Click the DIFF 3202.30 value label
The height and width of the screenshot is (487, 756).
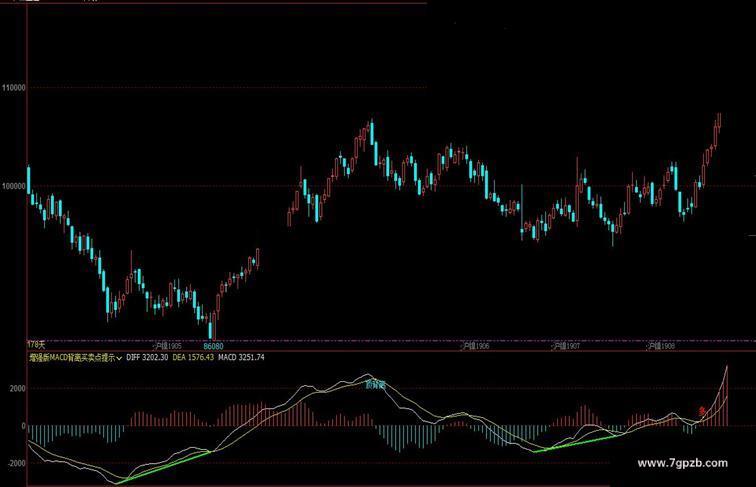click(x=147, y=357)
